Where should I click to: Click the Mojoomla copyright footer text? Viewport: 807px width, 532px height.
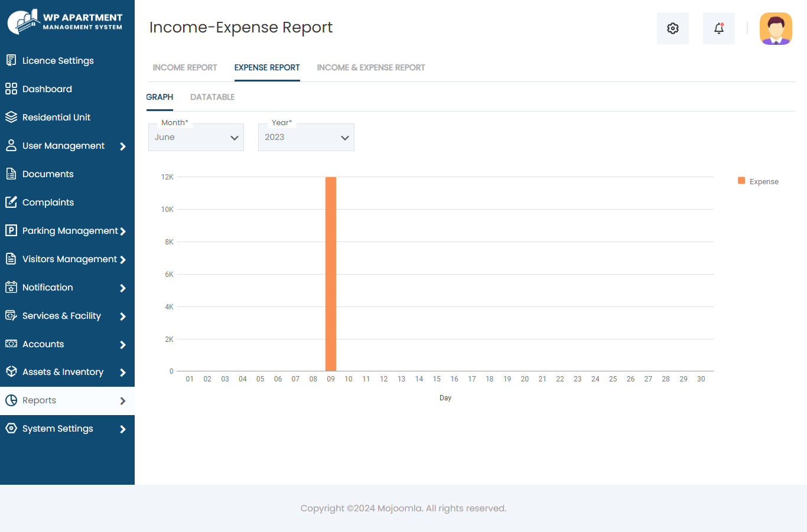coord(403,508)
